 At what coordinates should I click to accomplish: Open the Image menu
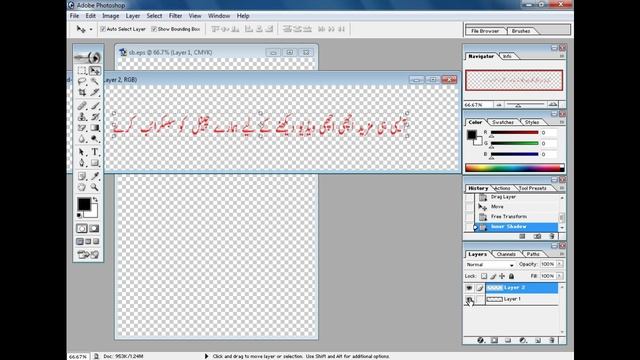pyautogui.click(x=111, y=16)
